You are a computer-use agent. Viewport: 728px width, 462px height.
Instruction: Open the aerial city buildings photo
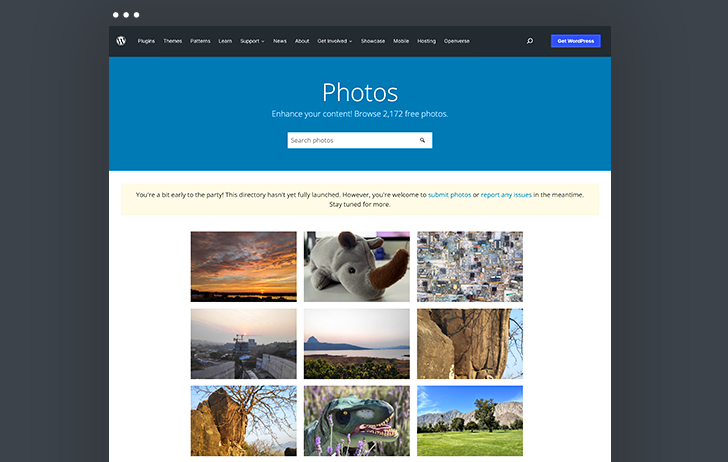[470, 267]
